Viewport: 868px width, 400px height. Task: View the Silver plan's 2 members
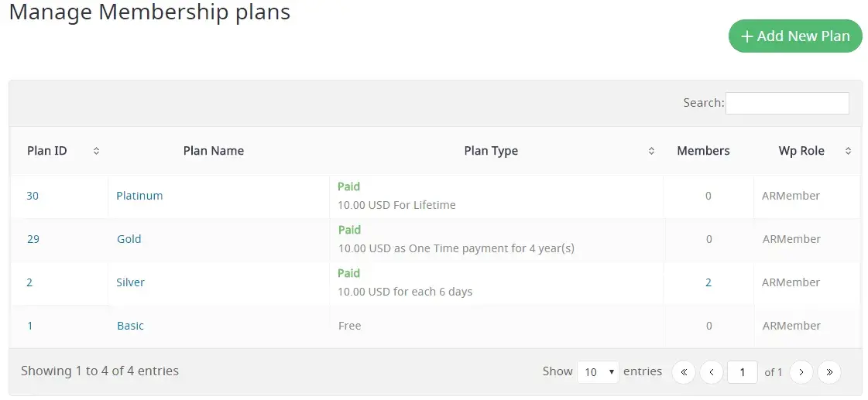pos(708,282)
